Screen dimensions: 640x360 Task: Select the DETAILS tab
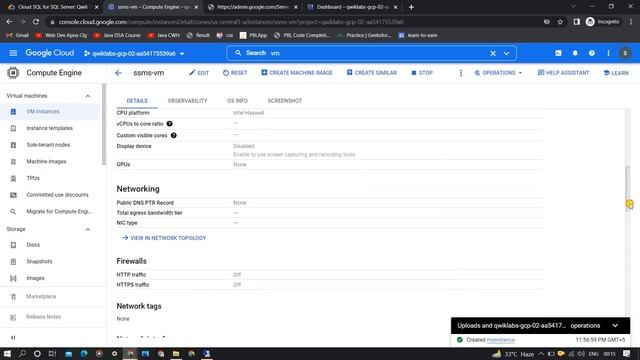tap(137, 101)
